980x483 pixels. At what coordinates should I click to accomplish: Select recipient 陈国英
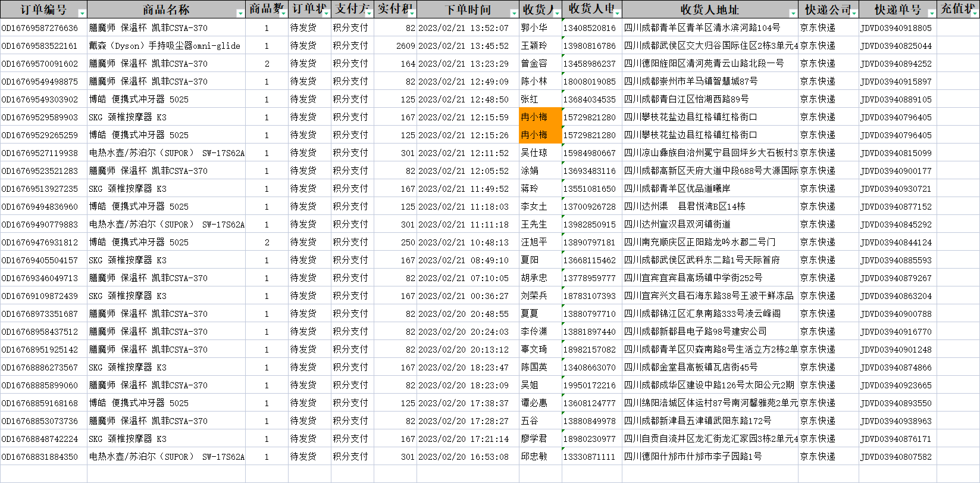(x=540, y=367)
